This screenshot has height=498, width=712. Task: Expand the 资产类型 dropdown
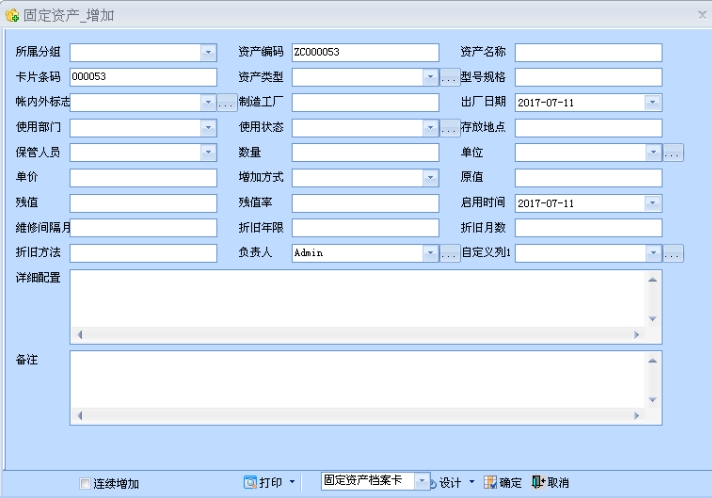tap(430, 77)
